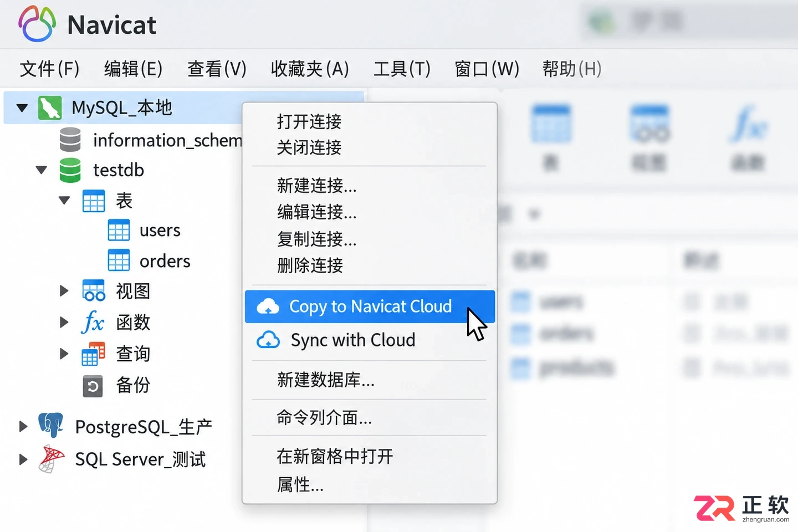
Task: Click the information_schema database icon
Action: point(70,140)
